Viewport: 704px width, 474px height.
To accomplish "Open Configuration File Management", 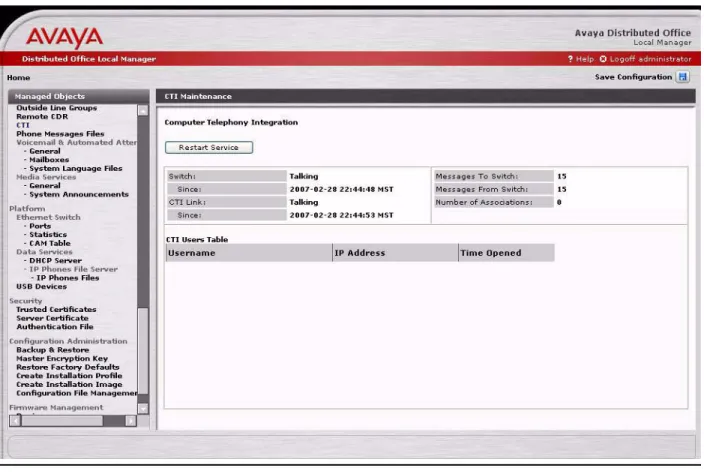I will pyautogui.click(x=77, y=393).
